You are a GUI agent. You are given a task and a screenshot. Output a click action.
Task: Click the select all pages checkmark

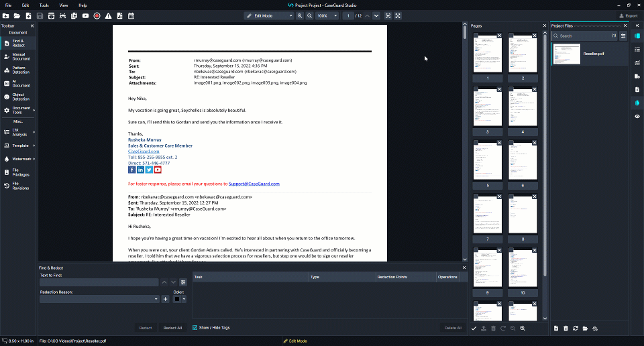coord(474,329)
